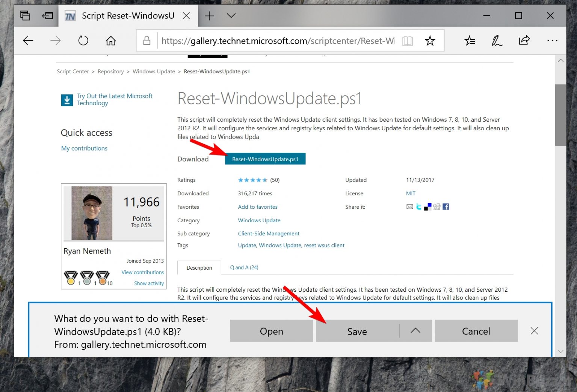Click the Try Out Latest Microsoft Technology download icon
This screenshot has height=392, width=577.
pos(67,100)
